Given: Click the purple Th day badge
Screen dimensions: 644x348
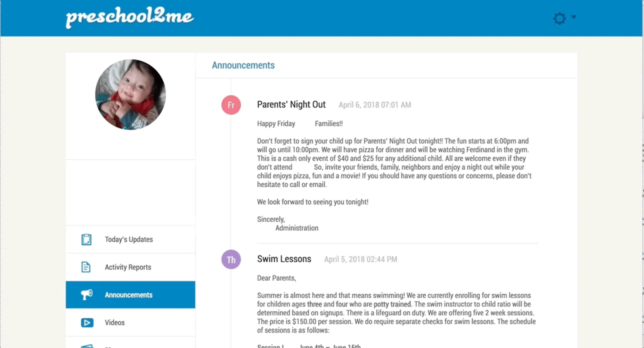Looking at the screenshot, I should click(x=231, y=259).
